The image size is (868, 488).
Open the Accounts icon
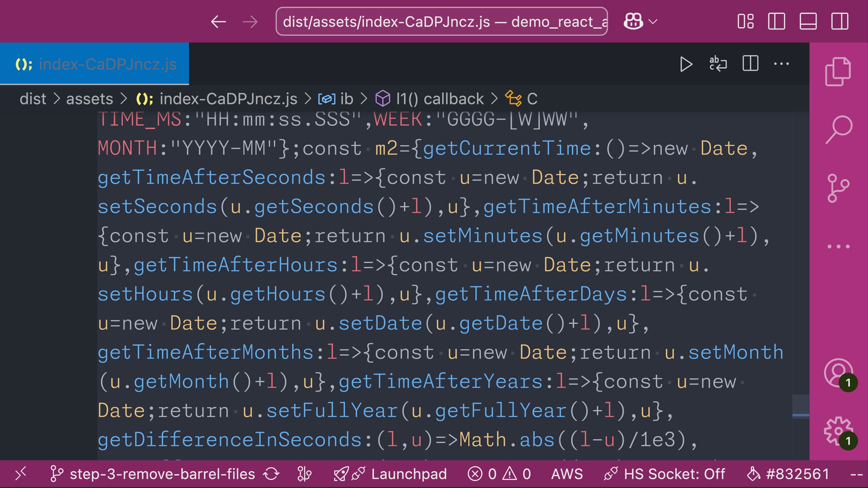click(x=838, y=373)
